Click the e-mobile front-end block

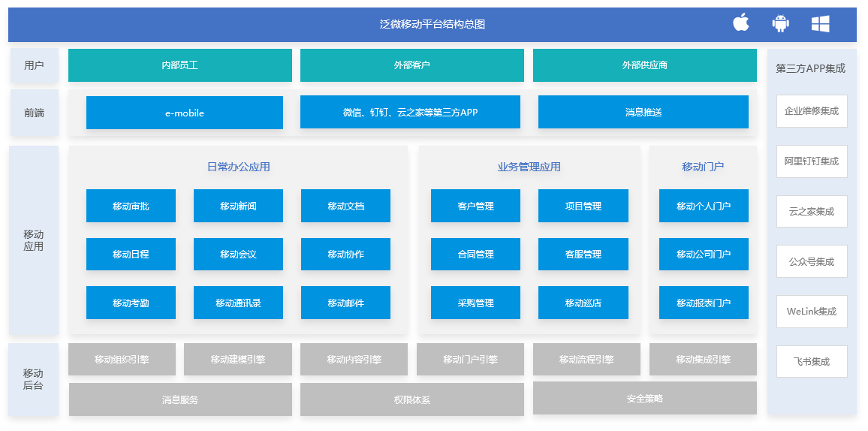tap(185, 113)
